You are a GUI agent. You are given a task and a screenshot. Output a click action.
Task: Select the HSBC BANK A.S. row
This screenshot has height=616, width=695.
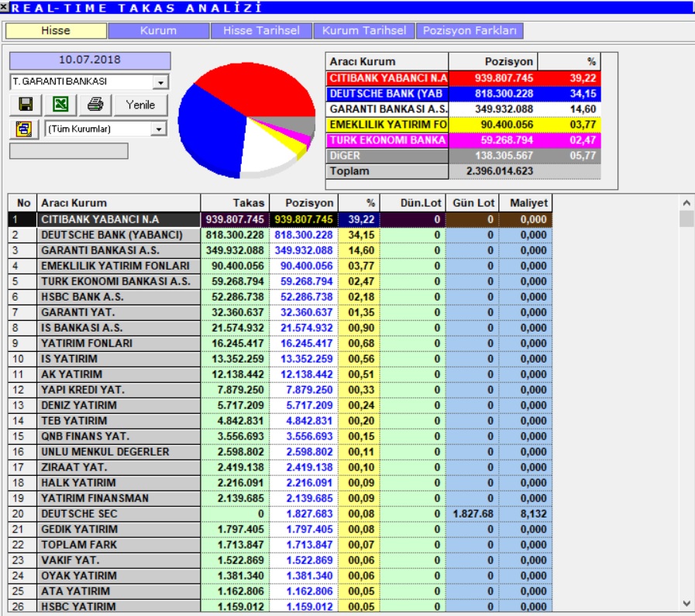tap(280, 297)
